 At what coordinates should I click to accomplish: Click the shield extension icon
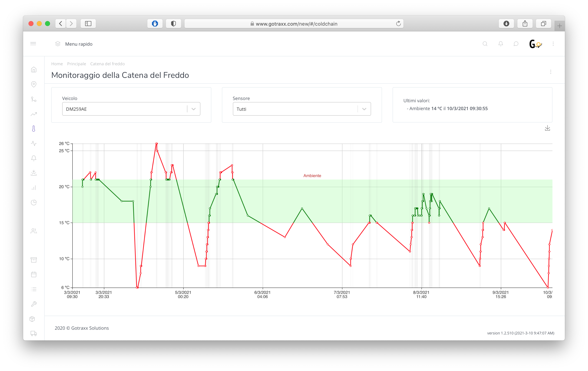(x=174, y=23)
